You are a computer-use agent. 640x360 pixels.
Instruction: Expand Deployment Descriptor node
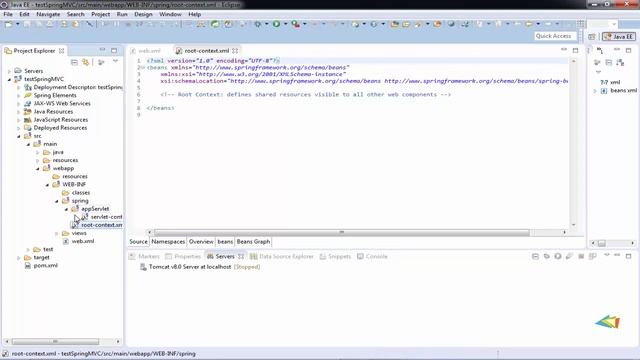coord(19,87)
